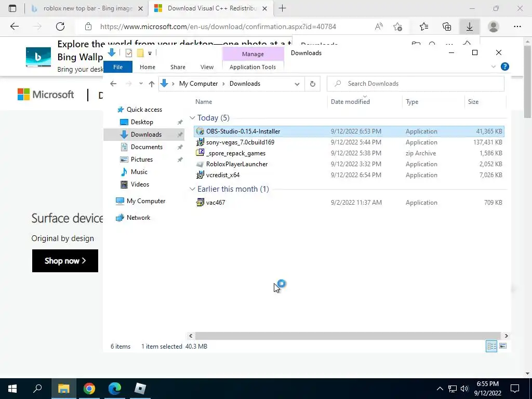Select the _spore_repack_games zip archive
Viewport: 532px width, 399px height.
pyautogui.click(x=349, y=153)
